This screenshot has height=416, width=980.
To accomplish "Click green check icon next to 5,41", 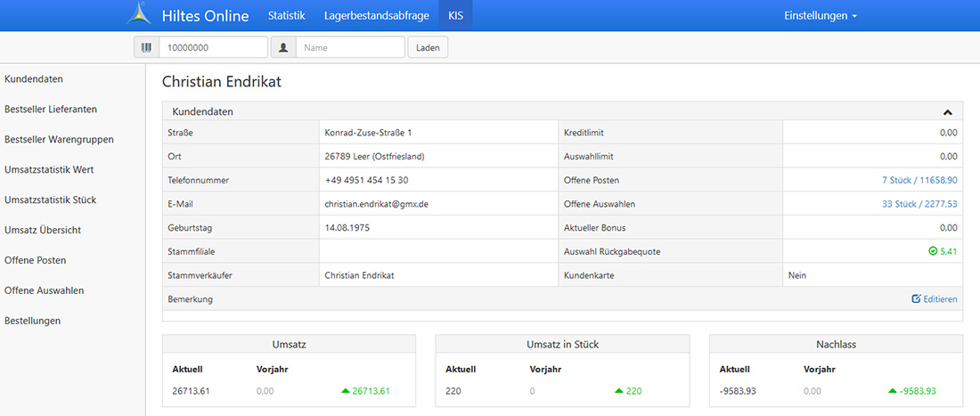I will click(x=932, y=252).
